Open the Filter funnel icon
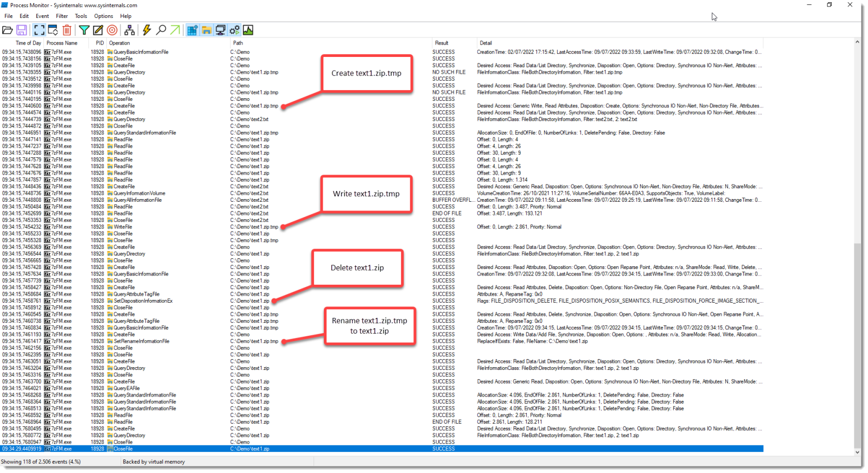Viewport: 868px width, 473px height. (84, 30)
